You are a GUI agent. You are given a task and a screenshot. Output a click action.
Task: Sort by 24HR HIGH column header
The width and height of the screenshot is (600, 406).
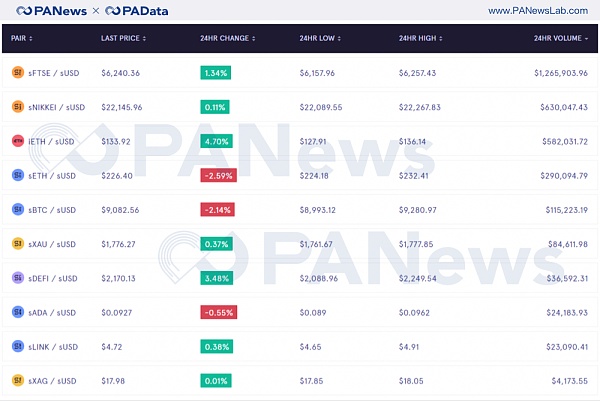pyautogui.click(x=421, y=38)
